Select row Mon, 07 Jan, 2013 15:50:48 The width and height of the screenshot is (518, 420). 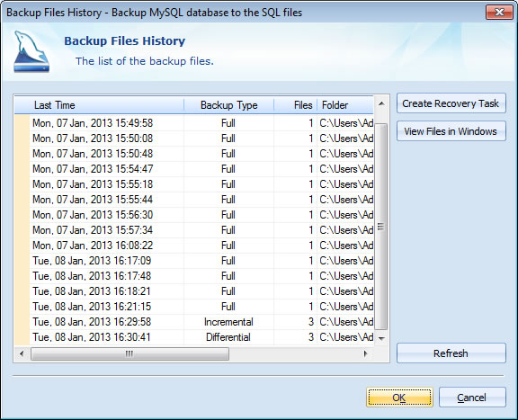(194, 154)
